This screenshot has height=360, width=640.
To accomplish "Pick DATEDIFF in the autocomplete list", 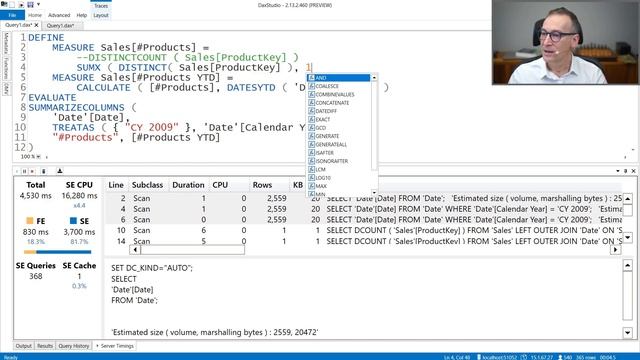I will pyautogui.click(x=339, y=111).
